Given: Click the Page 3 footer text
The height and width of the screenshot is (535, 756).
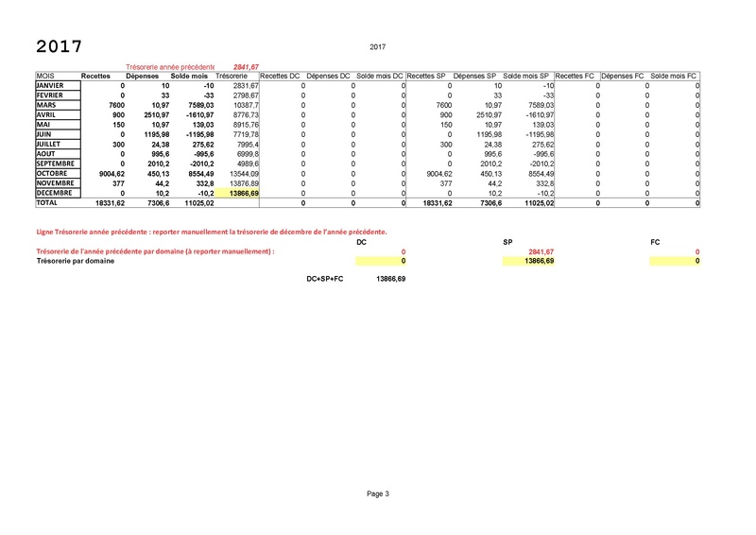Looking at the screenshot, I should pyautogui.click(x=378, y=493).
